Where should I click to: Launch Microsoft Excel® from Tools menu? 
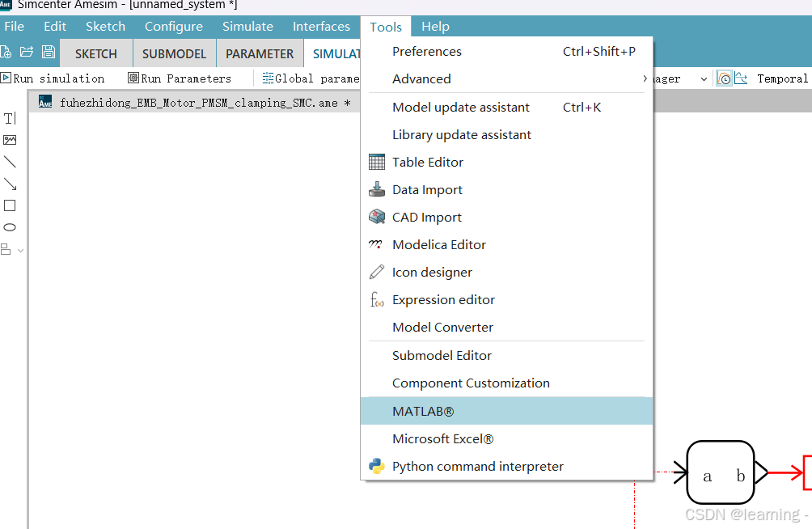coord(506,439)
